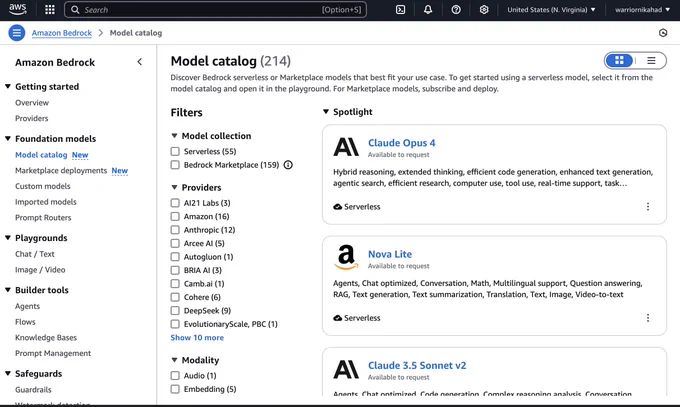Collapse the Modality filter group
The width and height of the screenshot is (680, 407).
coord(174,360)
